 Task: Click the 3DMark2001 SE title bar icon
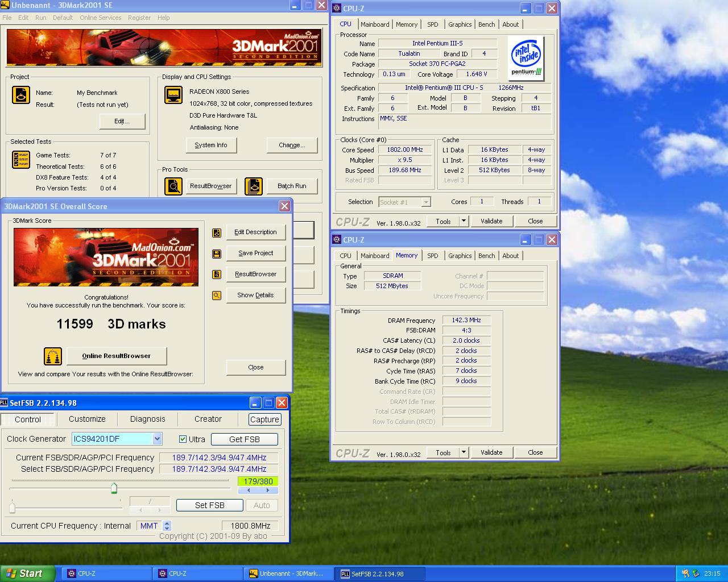click(5, 5)
